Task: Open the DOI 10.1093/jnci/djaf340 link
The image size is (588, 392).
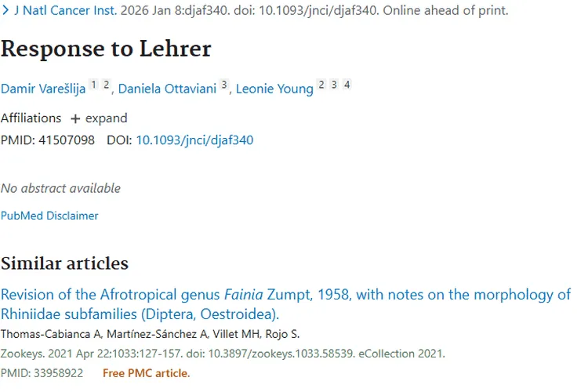Action: click(x=194, y=140)
